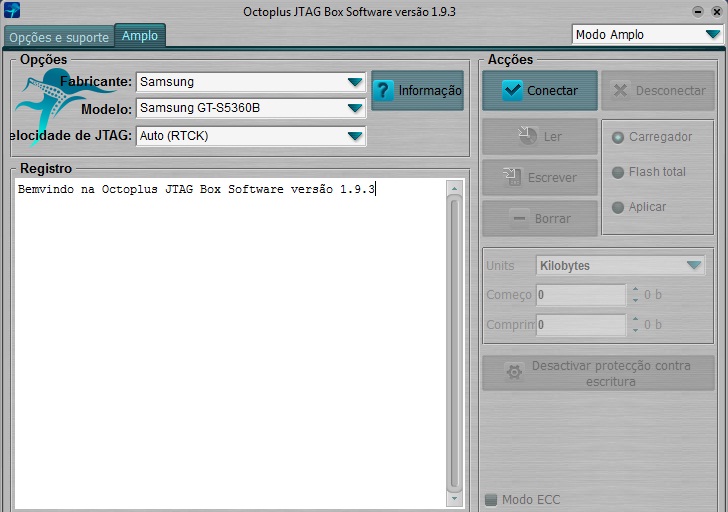Switch to the Opções e suporte tab

58,37
